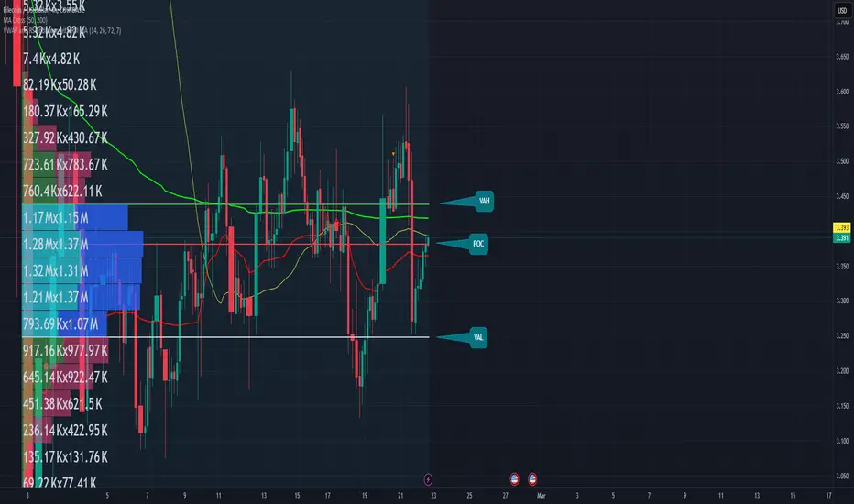Select the POC callout label

click(478, 244)
